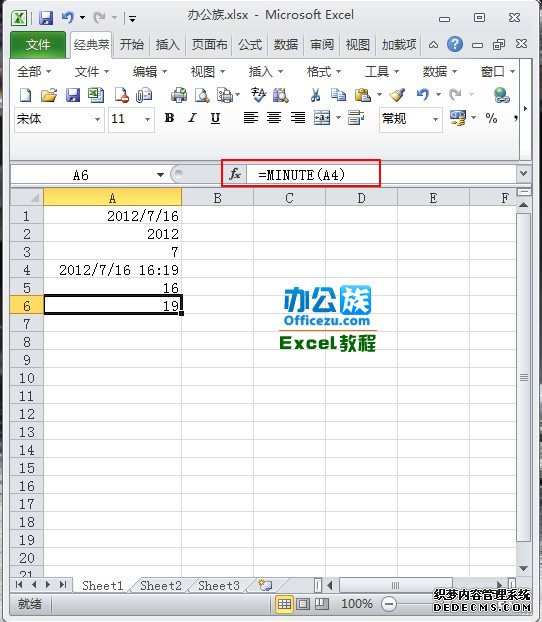Open file with the folder icon
The height and width of the screenshot is (622, 542).
(x=49, y=95)
